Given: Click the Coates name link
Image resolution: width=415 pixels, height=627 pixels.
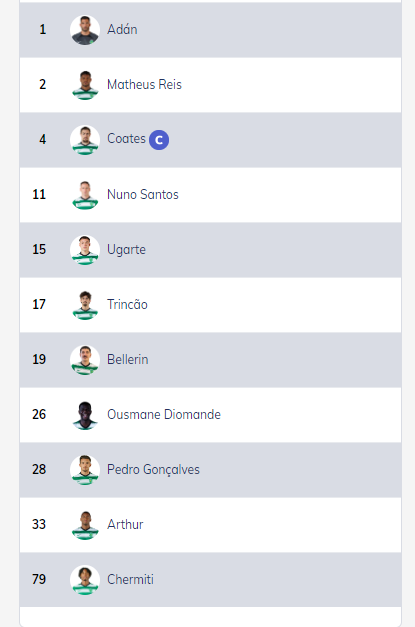Looking at the screenshot, I should pos(126,139).
